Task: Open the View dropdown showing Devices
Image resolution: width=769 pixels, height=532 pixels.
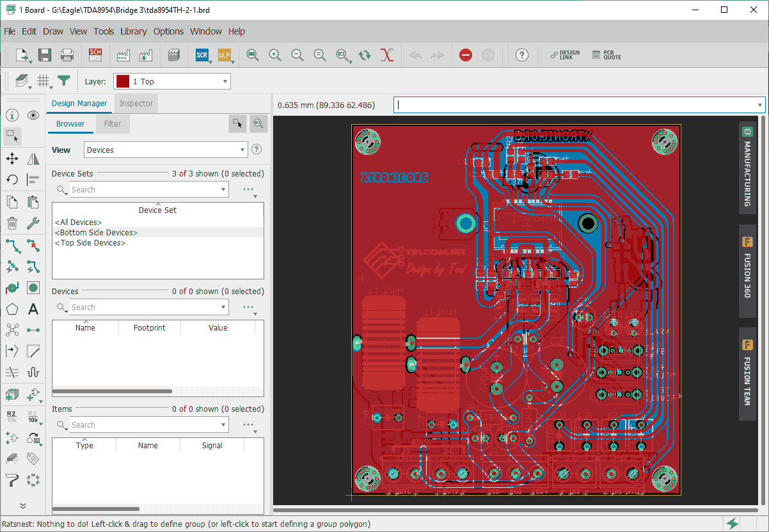Action: [165, 149]
